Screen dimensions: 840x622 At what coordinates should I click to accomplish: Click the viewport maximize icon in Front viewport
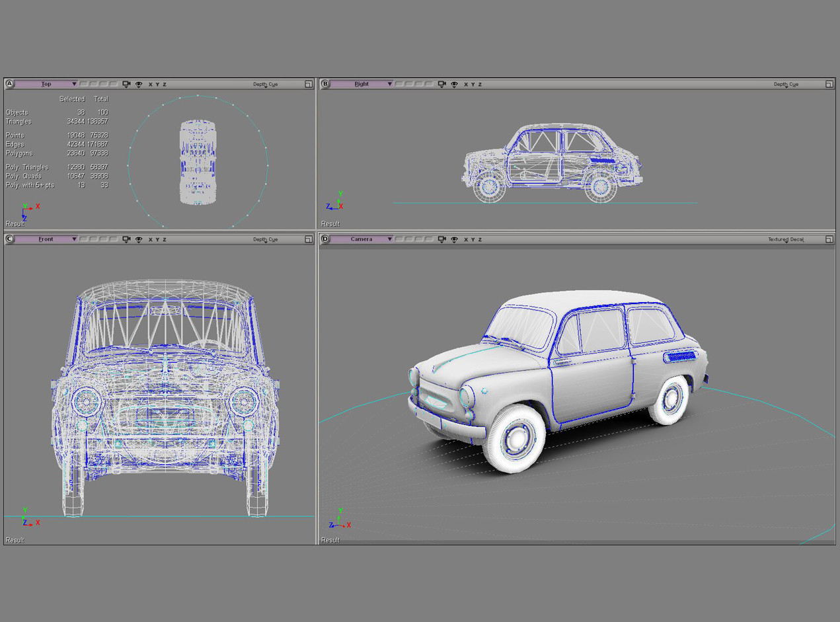click(x=308, y=239)
